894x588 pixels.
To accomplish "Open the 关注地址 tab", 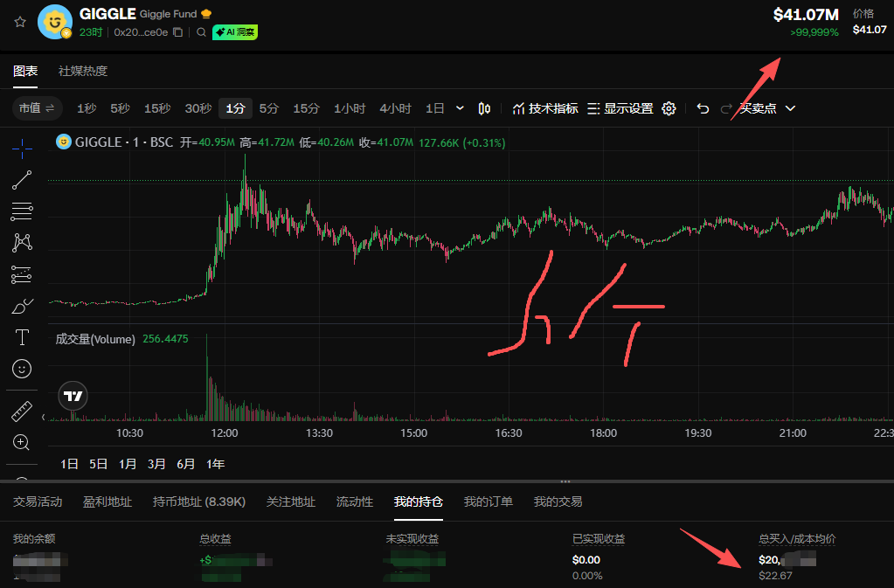I will [291, 502].
